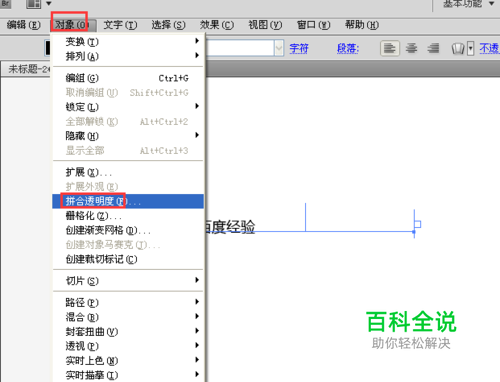The width and height of the screenshot is (500, 382).
Task: Expand the 路径(P) submenu
Action: click(x=128, y=302)
